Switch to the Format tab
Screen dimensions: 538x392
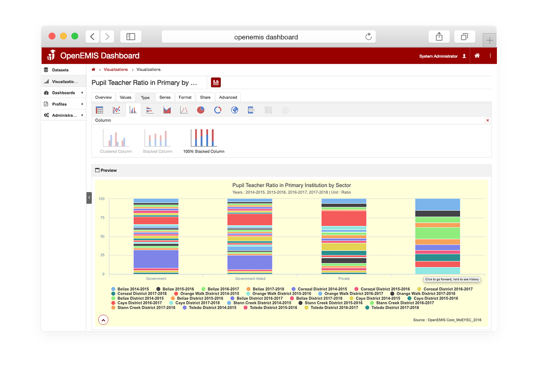pyautogui.click(x=185, y=98)
